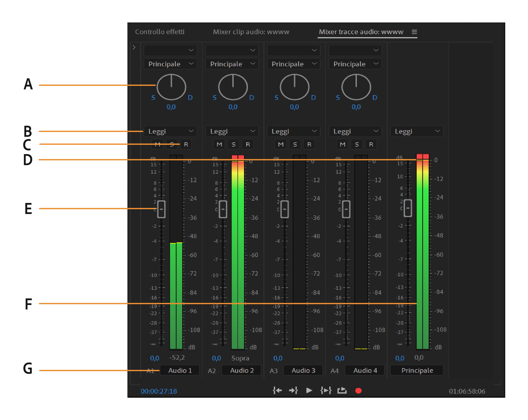Click the Go to Out point button
The width and height of the screenshot is (528, 420).
(293, 390)
